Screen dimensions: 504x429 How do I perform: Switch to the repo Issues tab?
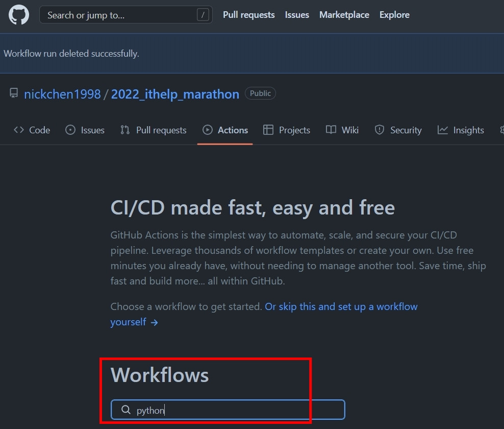pyautogui.click(x=85, y=130)
